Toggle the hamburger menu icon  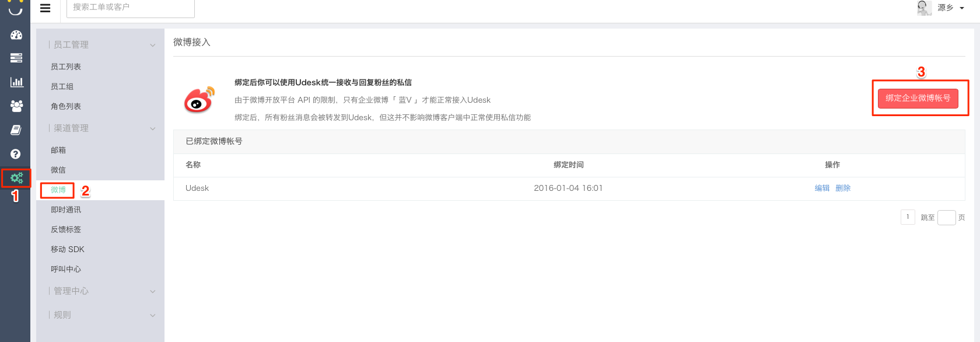[x=45, y=8]
